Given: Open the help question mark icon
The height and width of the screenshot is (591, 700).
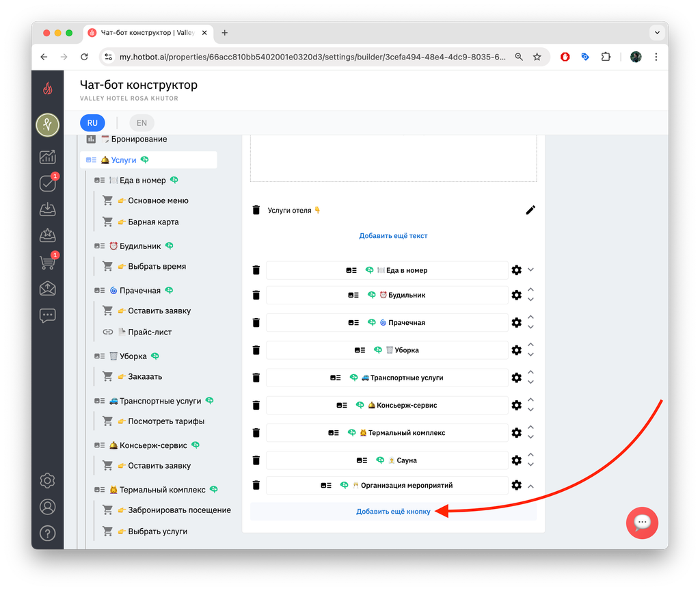Looking at the screenshot, I should tap(48, 534).
